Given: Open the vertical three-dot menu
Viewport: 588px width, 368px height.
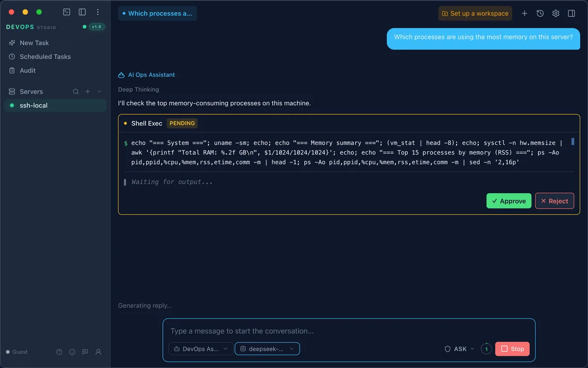Looking at the screenshot, I should pyautogui.click(x=98, y=12).
